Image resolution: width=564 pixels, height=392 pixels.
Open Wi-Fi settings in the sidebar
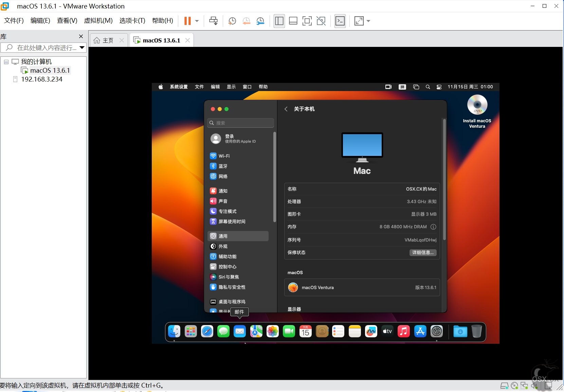point(238,156)
